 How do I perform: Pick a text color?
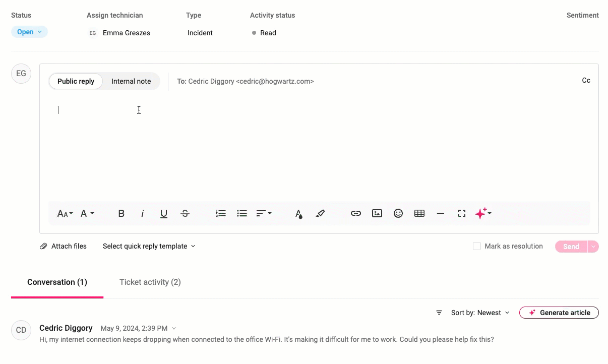coord(299,214)
